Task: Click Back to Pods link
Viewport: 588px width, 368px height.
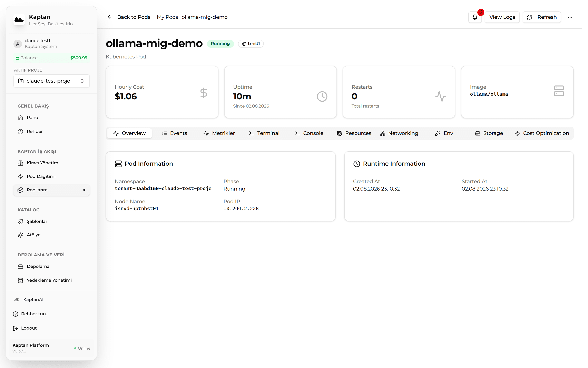Action: click(134, 17)
